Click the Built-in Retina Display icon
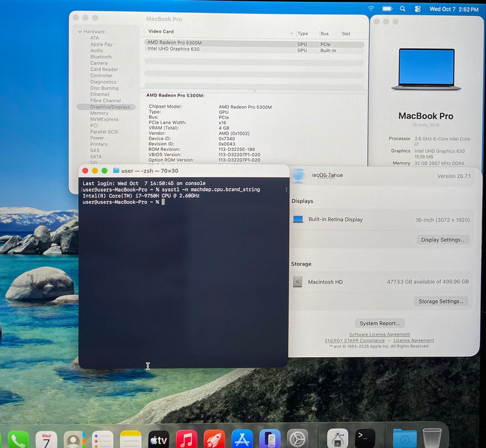The image size is (486, 448). pos(298,220)
